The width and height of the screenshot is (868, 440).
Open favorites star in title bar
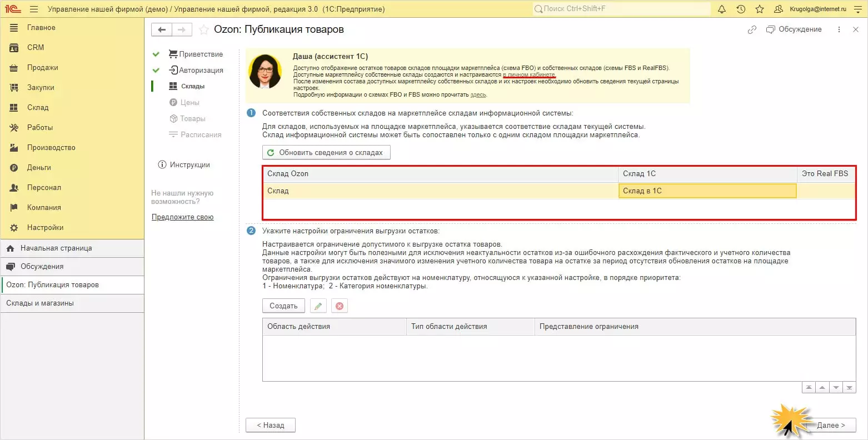click(x=760, y=9)
